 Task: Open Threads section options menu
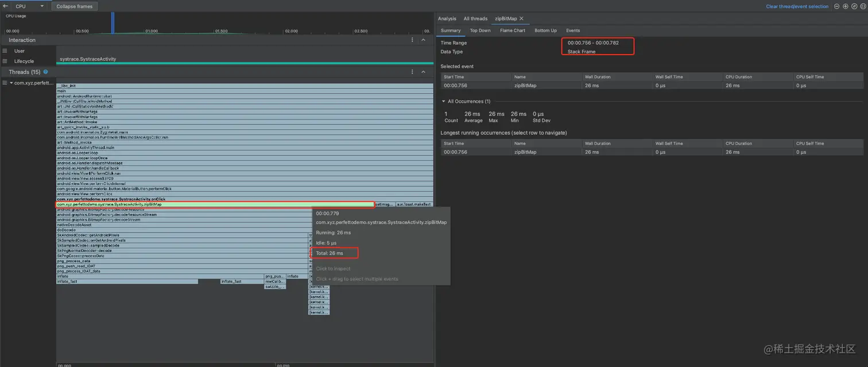click(x=412, y=72)
